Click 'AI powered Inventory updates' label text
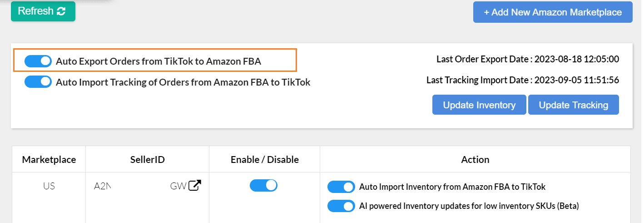The image size is (644, 223). 469,206
